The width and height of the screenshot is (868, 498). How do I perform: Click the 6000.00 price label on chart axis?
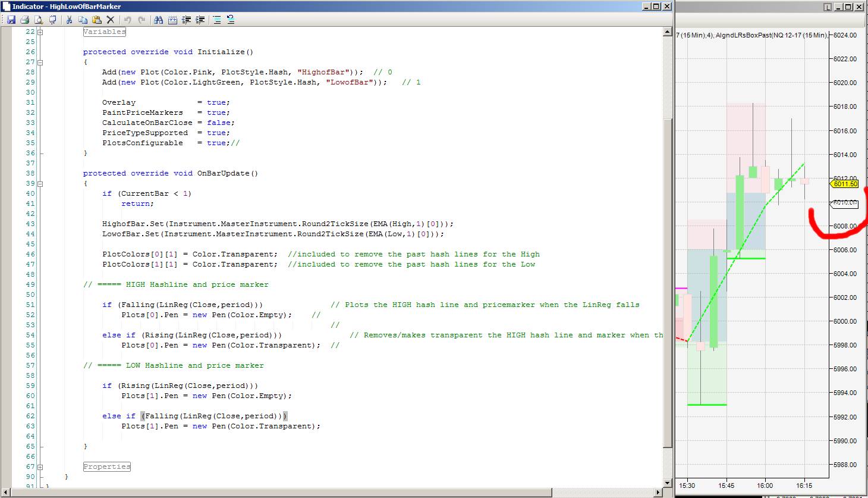tap(845, 321)
